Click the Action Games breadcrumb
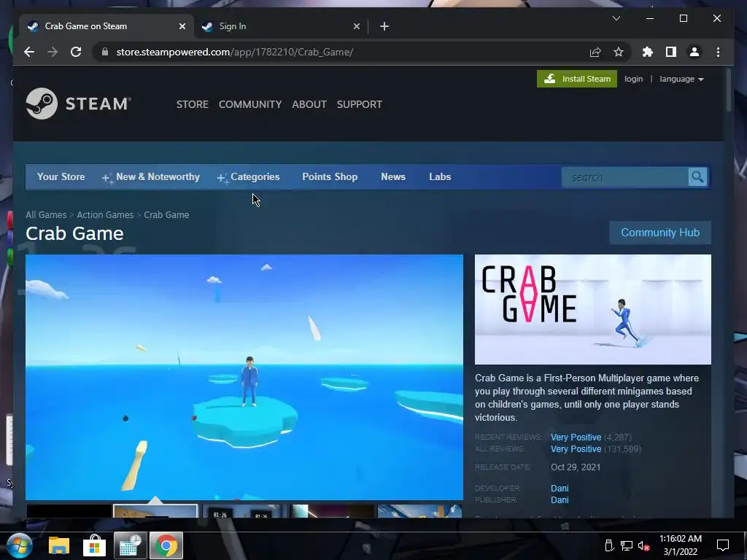Viewport: 747px width, 560px height. [x=105, y=215]
